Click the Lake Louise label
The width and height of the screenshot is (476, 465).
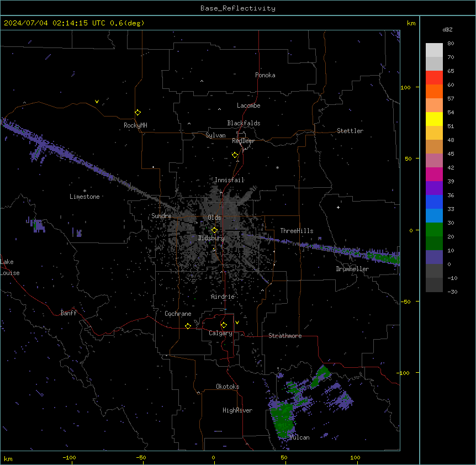[10, 267]
